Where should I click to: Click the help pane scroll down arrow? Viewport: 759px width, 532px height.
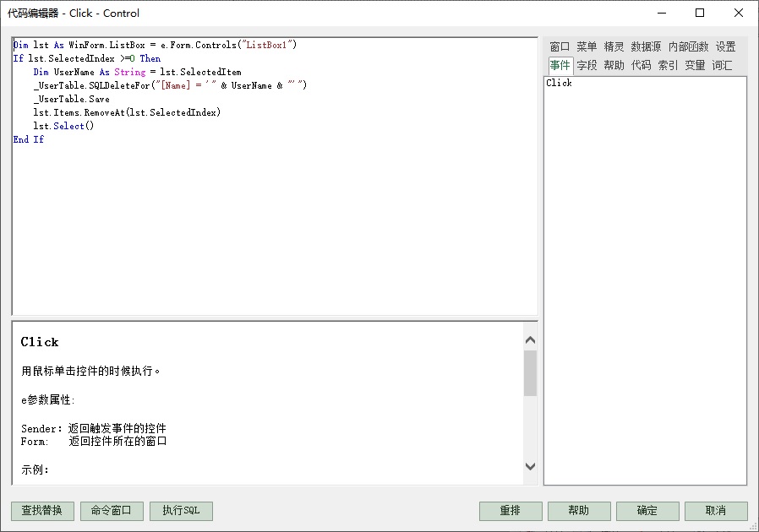click(531, 466)
